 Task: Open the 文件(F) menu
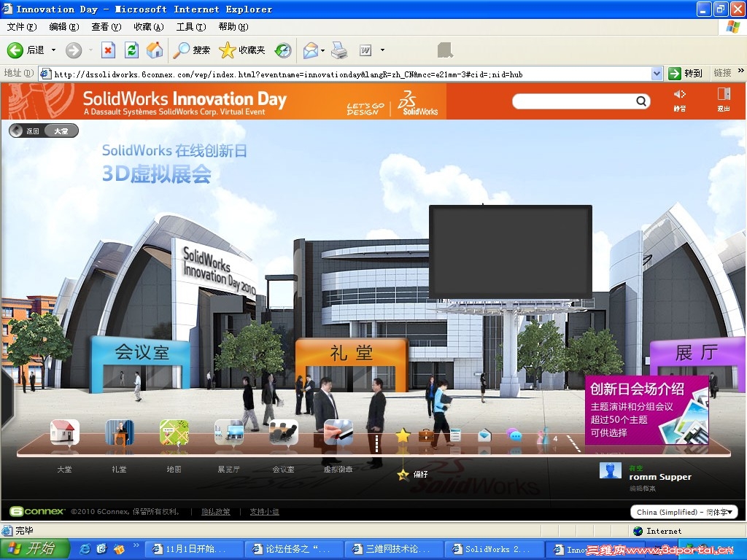(21, 27)
